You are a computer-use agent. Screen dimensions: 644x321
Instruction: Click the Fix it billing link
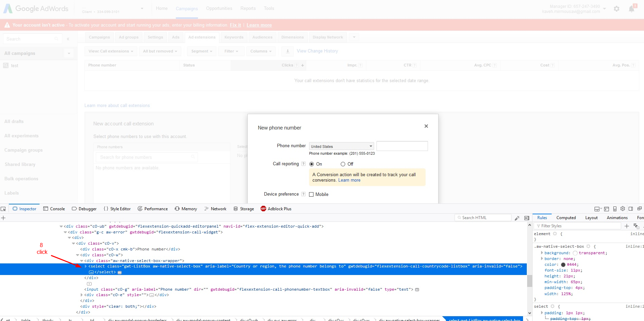(235, 25)
